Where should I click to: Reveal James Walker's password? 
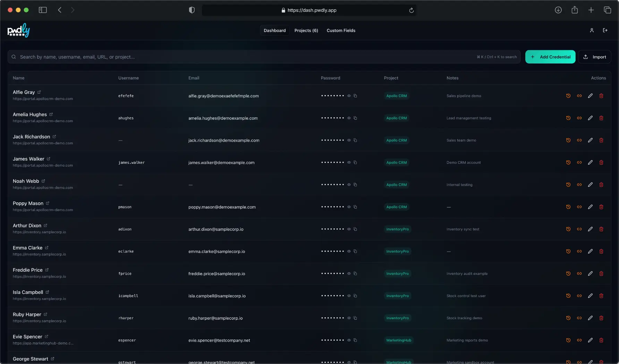[x=349, y=162]
